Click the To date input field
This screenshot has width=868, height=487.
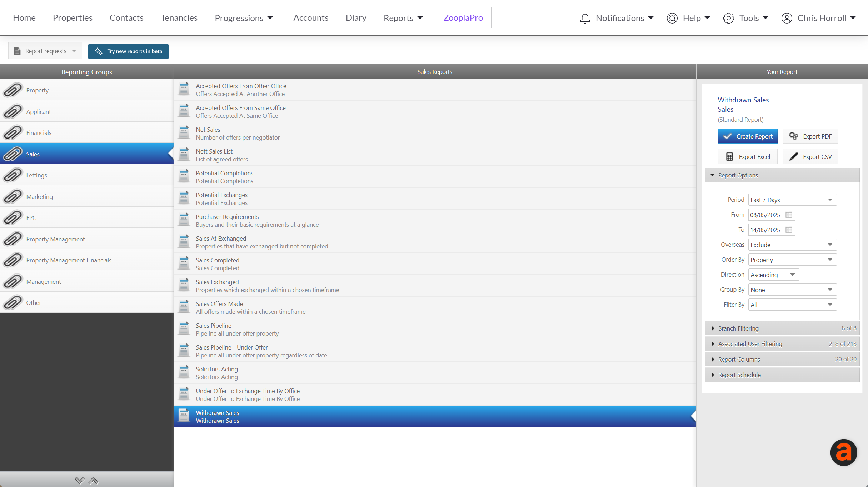(x=766, y=230)
